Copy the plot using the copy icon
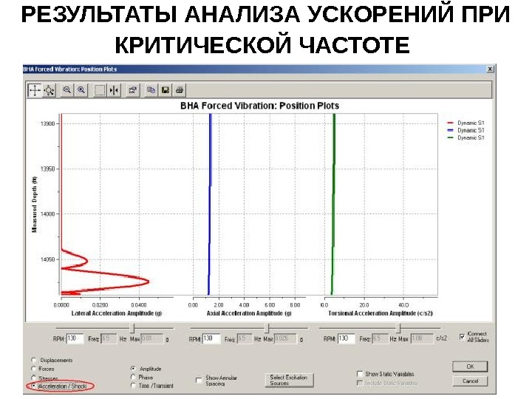Viewport: 532px width, 399px height. (151, 90)
